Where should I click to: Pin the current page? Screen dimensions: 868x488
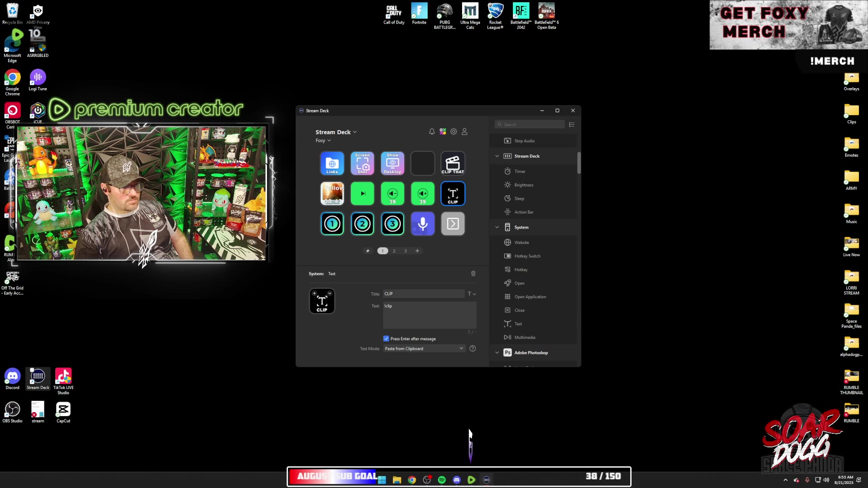coord(368,251)
